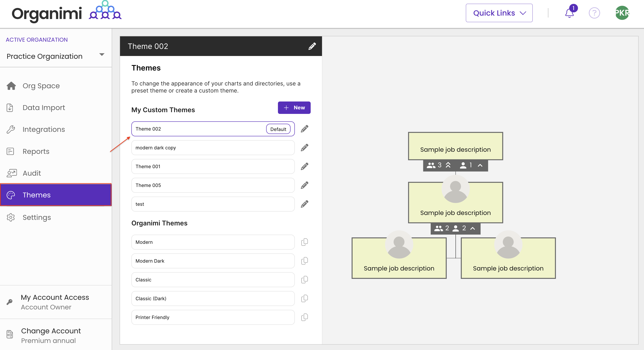
Task: Click the Integrations wrench icon
Action: [11, 129]
